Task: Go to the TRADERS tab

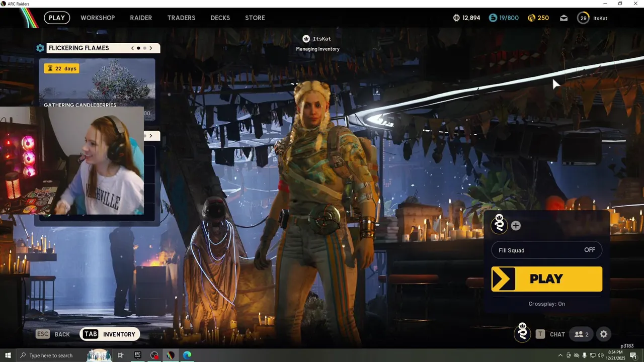Action: [181, 18]
